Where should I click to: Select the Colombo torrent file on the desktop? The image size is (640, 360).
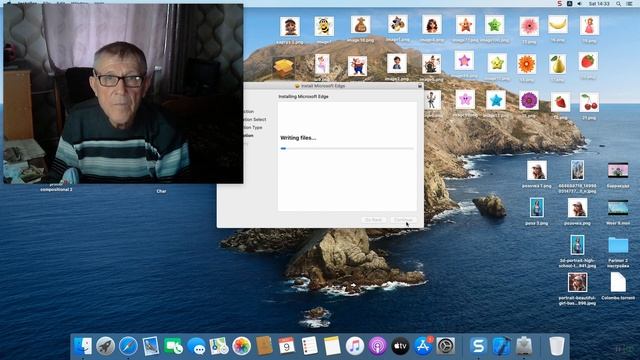[618, 282]
